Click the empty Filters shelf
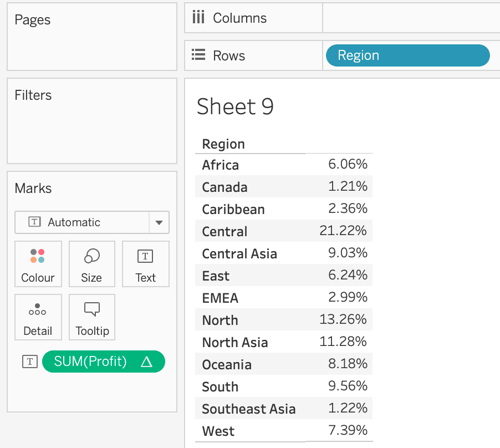 click(92, 121)
